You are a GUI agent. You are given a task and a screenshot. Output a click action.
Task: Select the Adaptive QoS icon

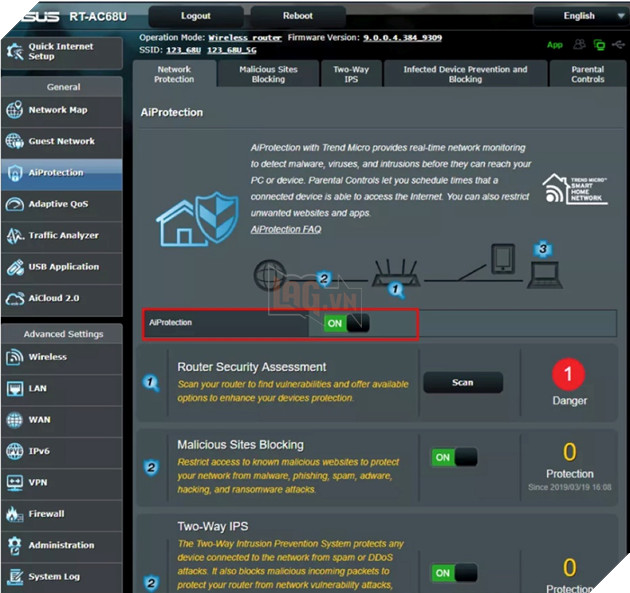pyautogui.click(x=15, y=204)
